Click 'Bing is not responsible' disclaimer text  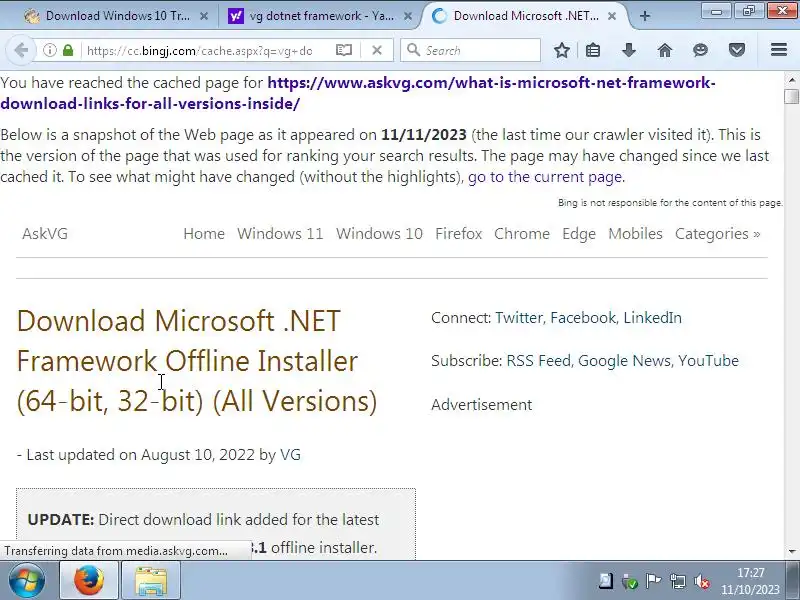[670, 203]
